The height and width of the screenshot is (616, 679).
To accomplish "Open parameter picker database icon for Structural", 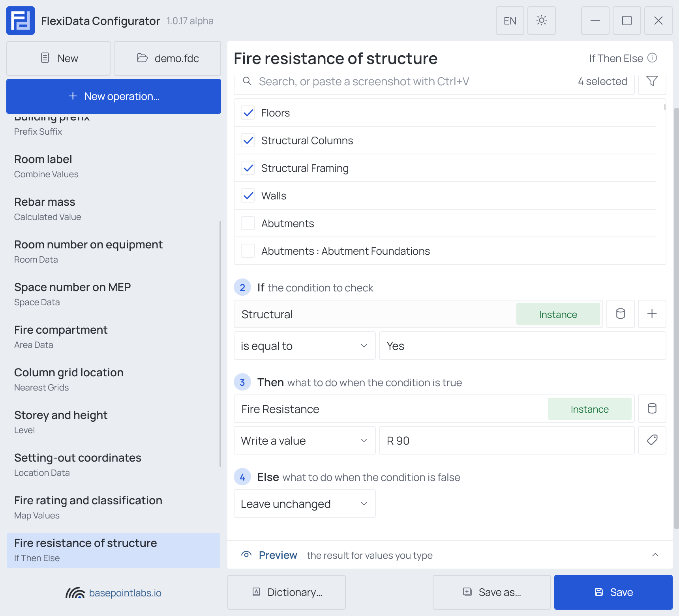I will point(621,314).
